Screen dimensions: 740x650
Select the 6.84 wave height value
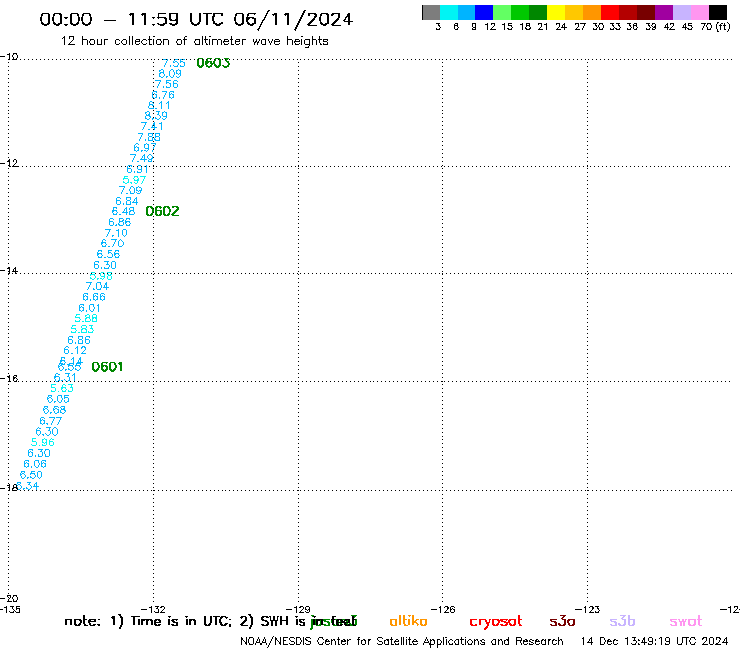[x=127, y=201]
